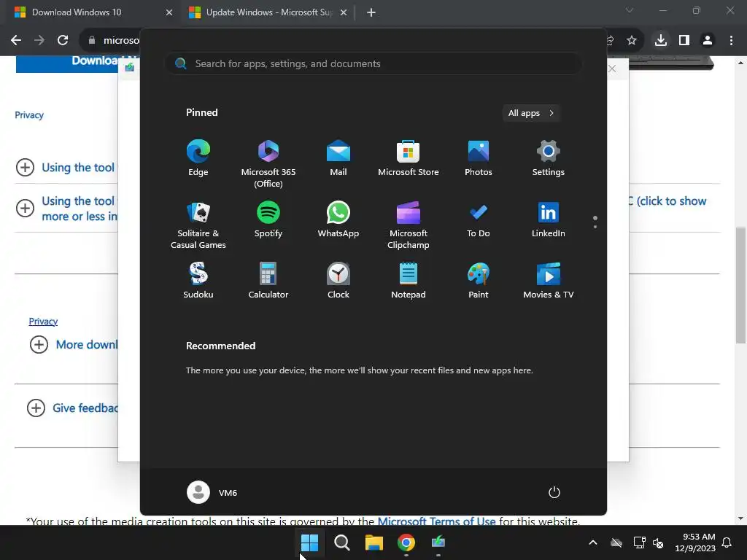
Task: Show hidden system tray icons
Action: click(593, 542)
